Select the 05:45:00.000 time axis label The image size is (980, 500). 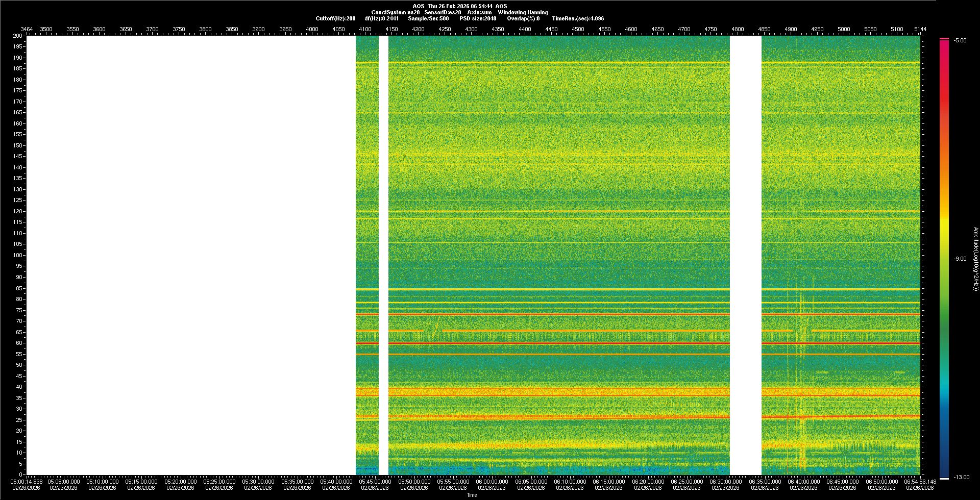point(375,482)
